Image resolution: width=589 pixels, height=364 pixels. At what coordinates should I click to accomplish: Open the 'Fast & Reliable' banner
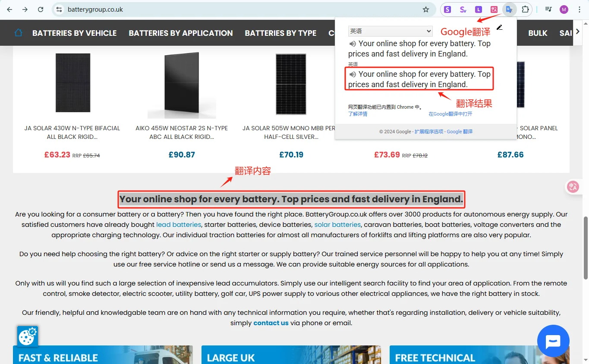click(103, 355)
